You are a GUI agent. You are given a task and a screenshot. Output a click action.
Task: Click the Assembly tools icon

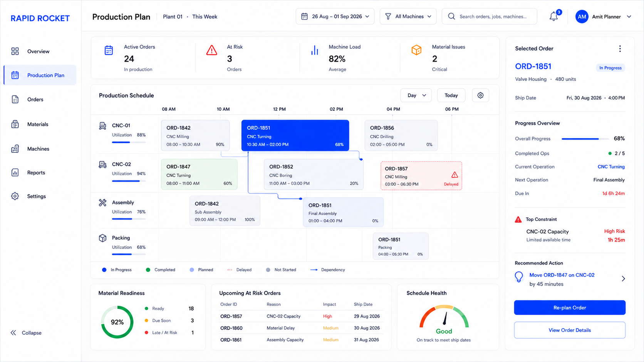click(102, 203)
